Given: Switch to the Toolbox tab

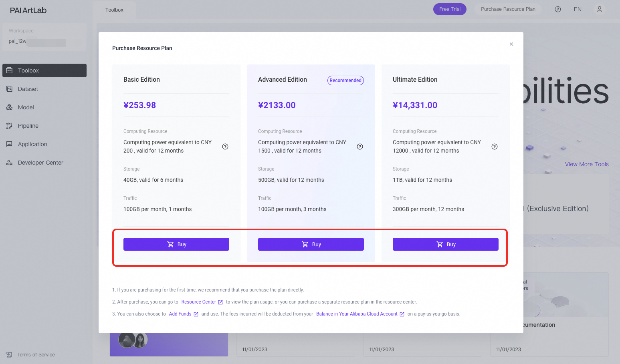Looking at the screenshot, I should pos(114,10).
